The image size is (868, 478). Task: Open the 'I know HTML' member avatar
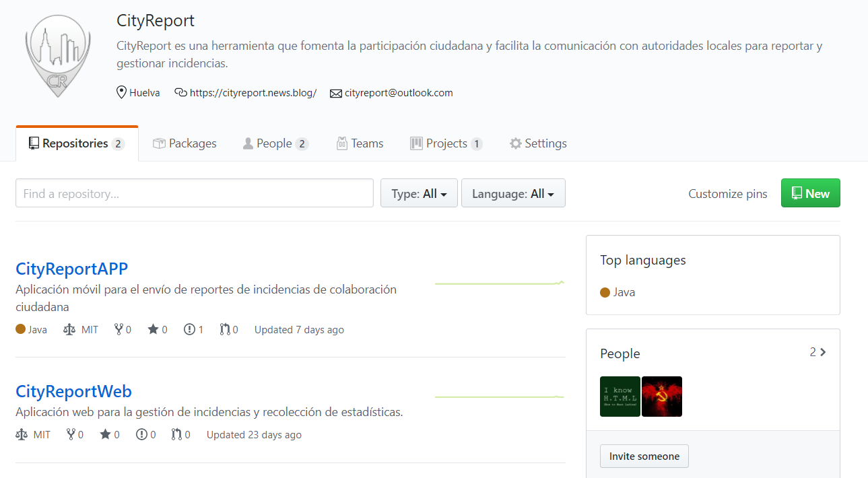click(x=620, y=397)
